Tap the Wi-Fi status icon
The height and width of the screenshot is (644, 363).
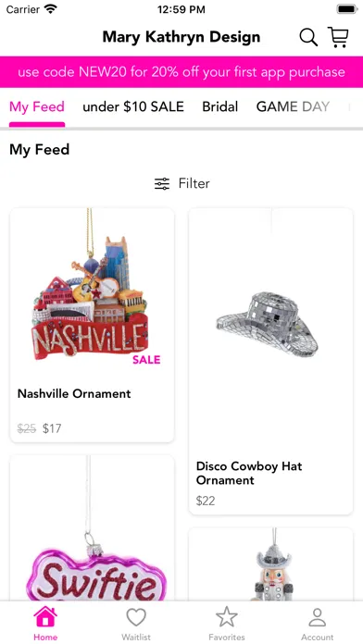(x=51, y=9)
